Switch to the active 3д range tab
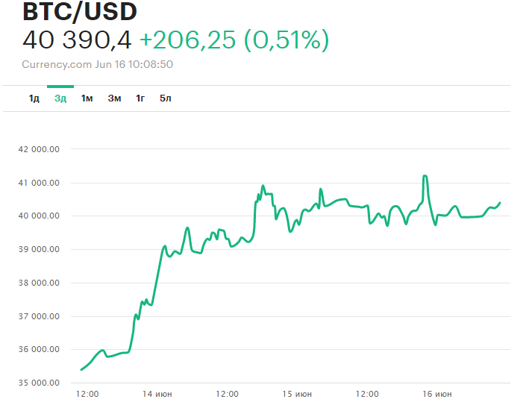This screenshot has width=532, height=411. pyautogui.click(x=60, y=98)
